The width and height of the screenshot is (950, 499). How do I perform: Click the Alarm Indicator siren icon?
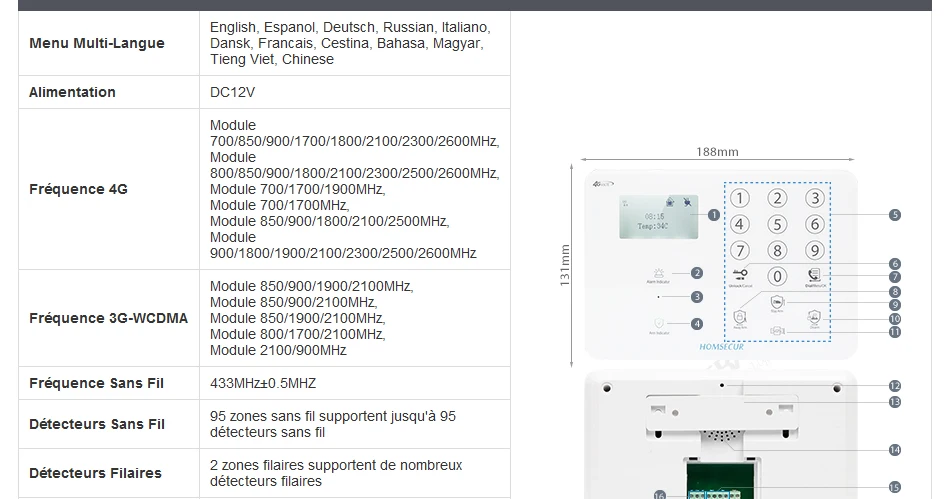pyautogui.click(x=659, y=273)
